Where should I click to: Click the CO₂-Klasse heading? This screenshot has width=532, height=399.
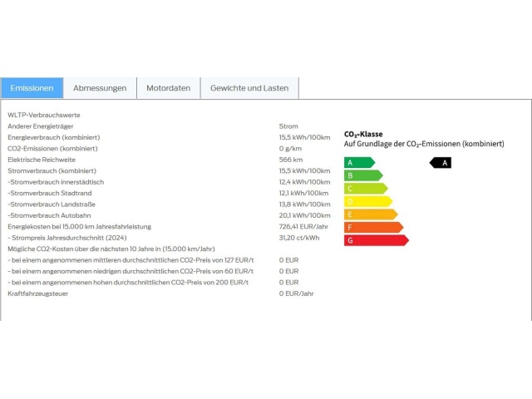tap(363, 134)
